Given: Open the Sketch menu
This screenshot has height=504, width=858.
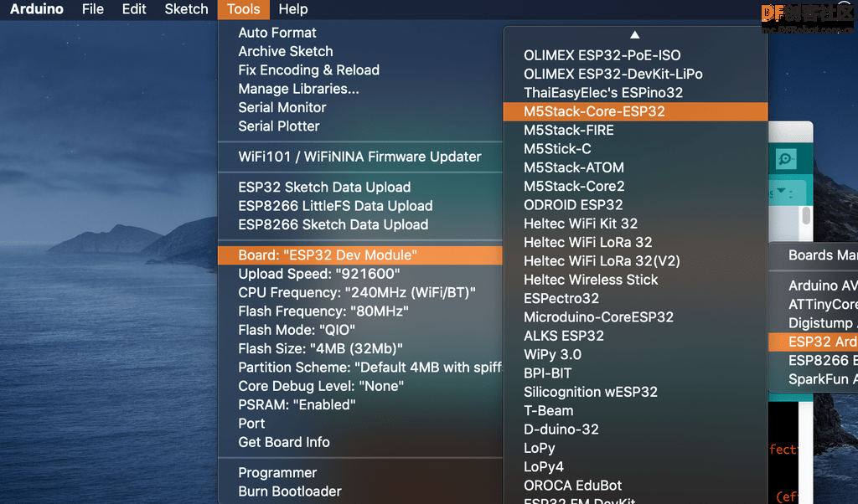Looking at the screenshot, I should [x=186, y=9].
